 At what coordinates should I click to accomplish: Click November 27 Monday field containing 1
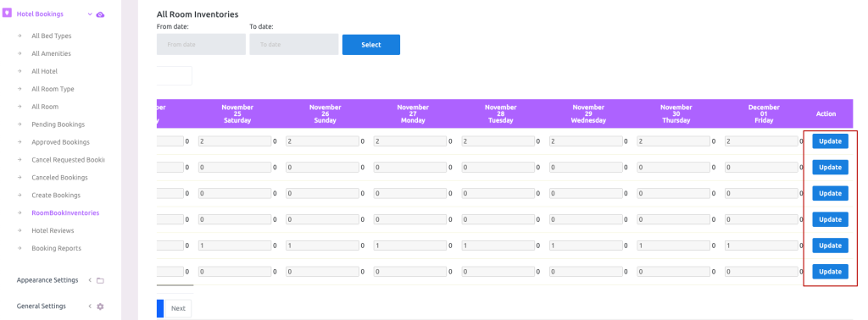coord(410,246)
